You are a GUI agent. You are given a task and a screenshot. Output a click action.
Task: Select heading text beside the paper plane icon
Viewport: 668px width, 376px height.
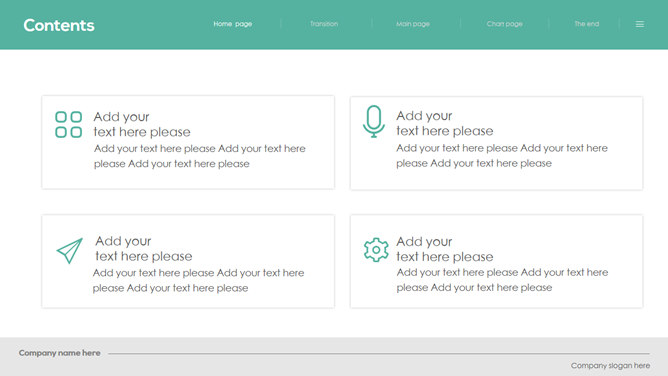[x=144, y=249]
